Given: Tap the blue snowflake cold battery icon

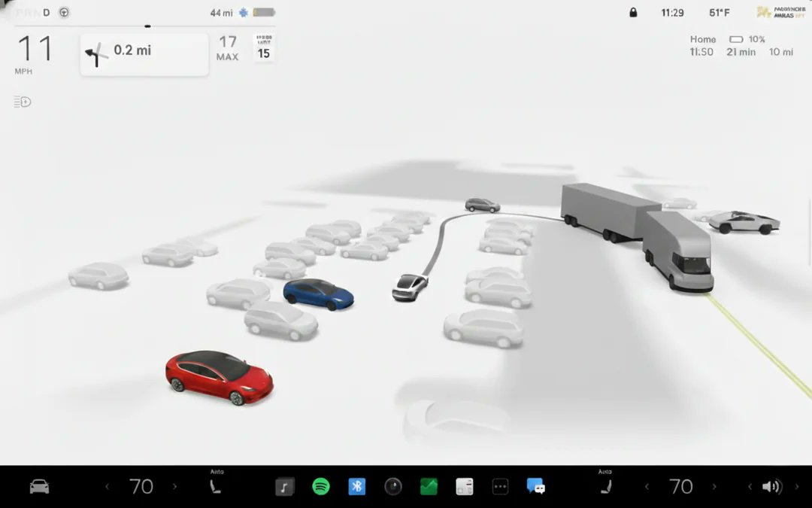Looking at the screenshot, I should click(244, 13).
